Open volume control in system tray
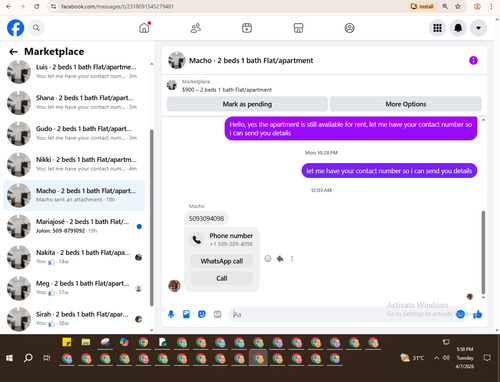 coord(446,358)
